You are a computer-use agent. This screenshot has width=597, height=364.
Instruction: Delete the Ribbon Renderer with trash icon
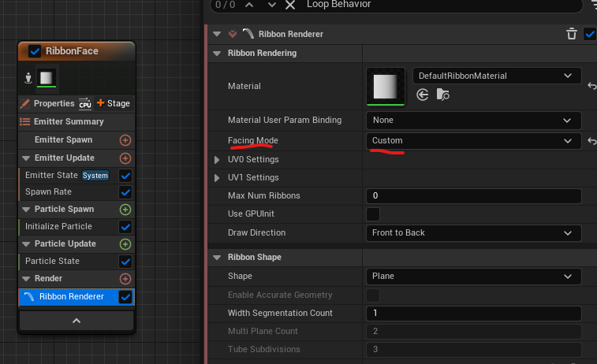tap(572, 34)
